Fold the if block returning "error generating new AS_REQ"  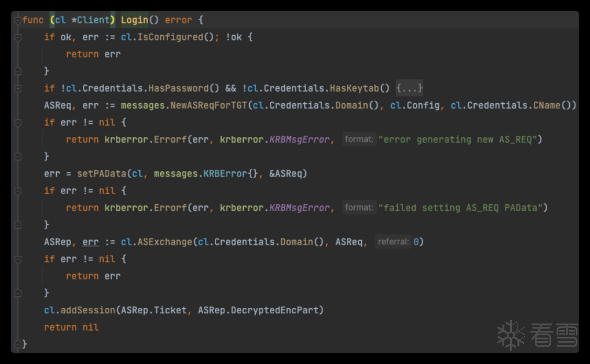[x=18, y=122]
